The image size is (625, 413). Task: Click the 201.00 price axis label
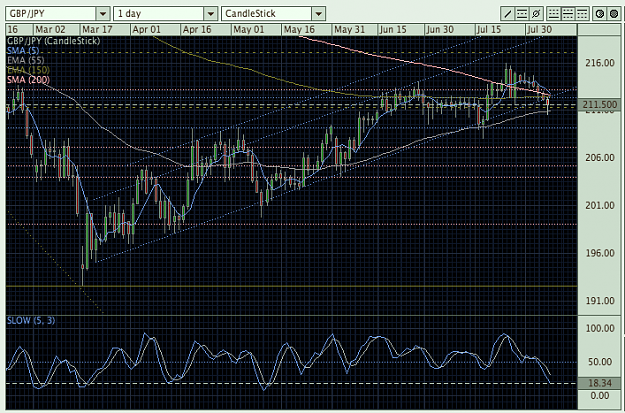click(600, 206)
